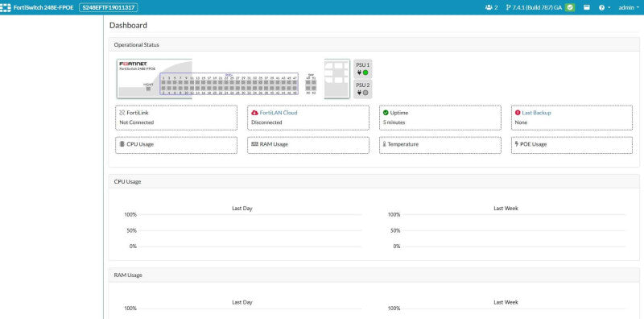Viewport: 644px width, 319px height.
Task: Click the administrators count 2
Action: click(x=496, y=7)
